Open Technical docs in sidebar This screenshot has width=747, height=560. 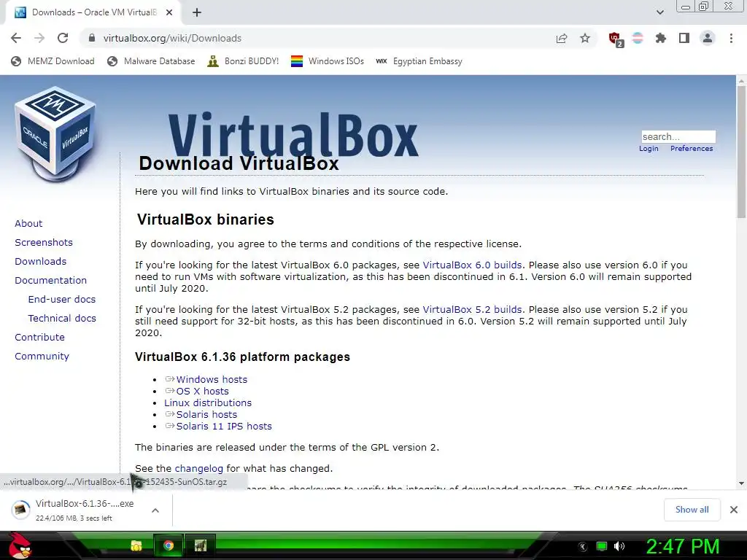tap(62, 318)
